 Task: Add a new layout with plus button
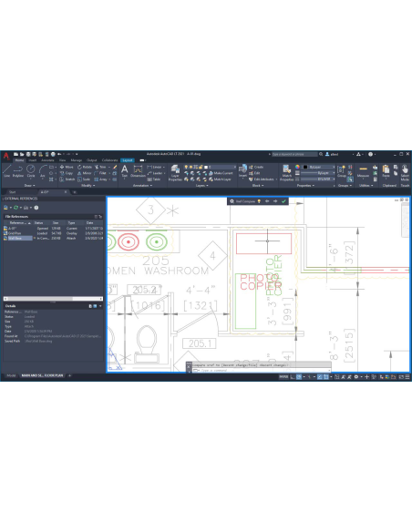pos(69,375)
